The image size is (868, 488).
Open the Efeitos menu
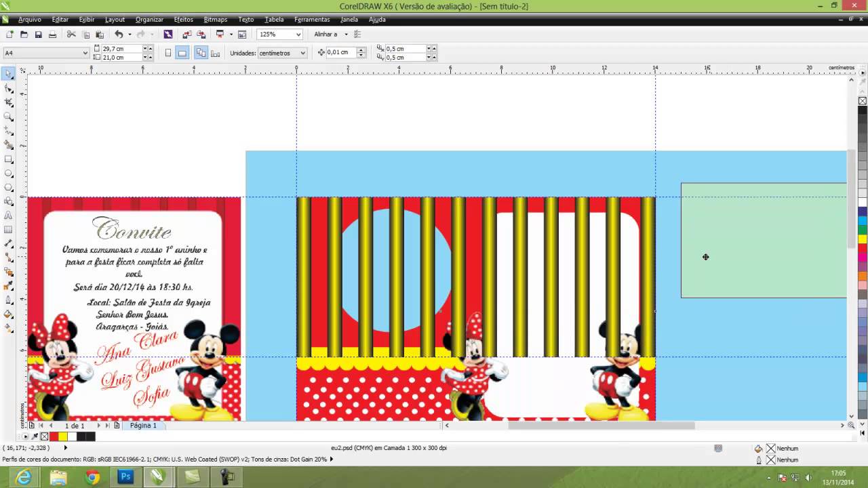(x=184, y=20)
